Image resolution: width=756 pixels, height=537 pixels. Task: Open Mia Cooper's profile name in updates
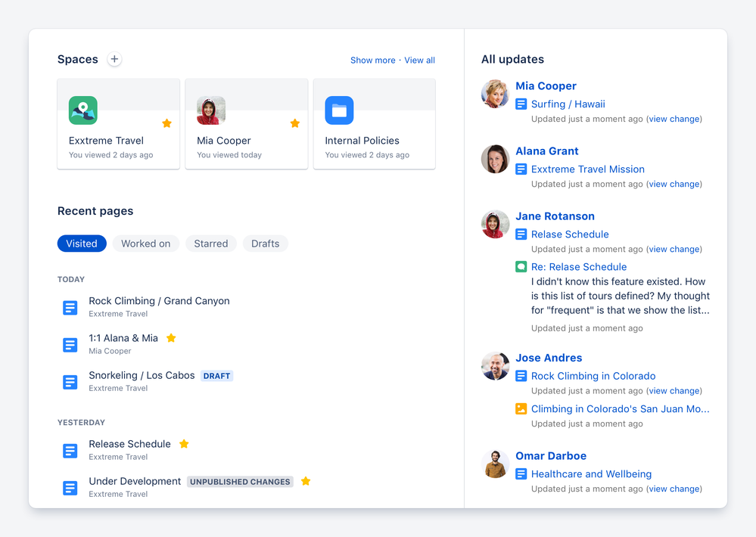[x=546, y=85]
